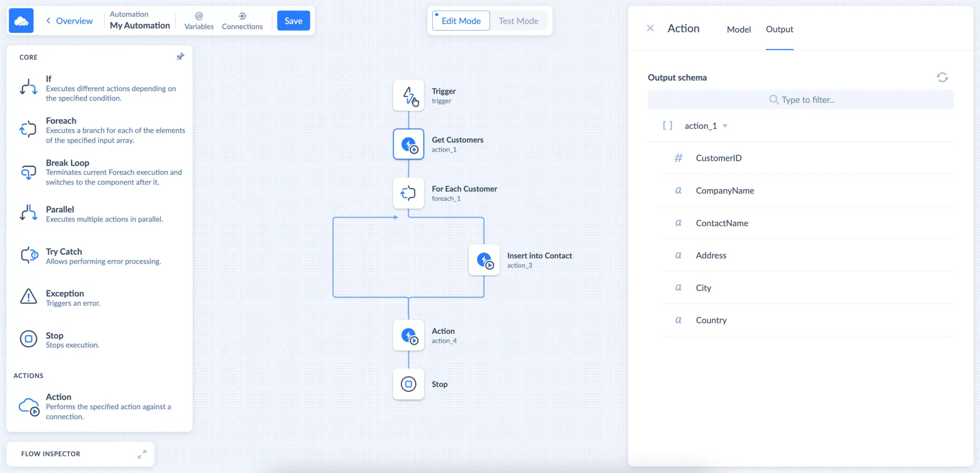Click the Break Loop title in sidebar

pyautogui.click(x=67, y=162)
